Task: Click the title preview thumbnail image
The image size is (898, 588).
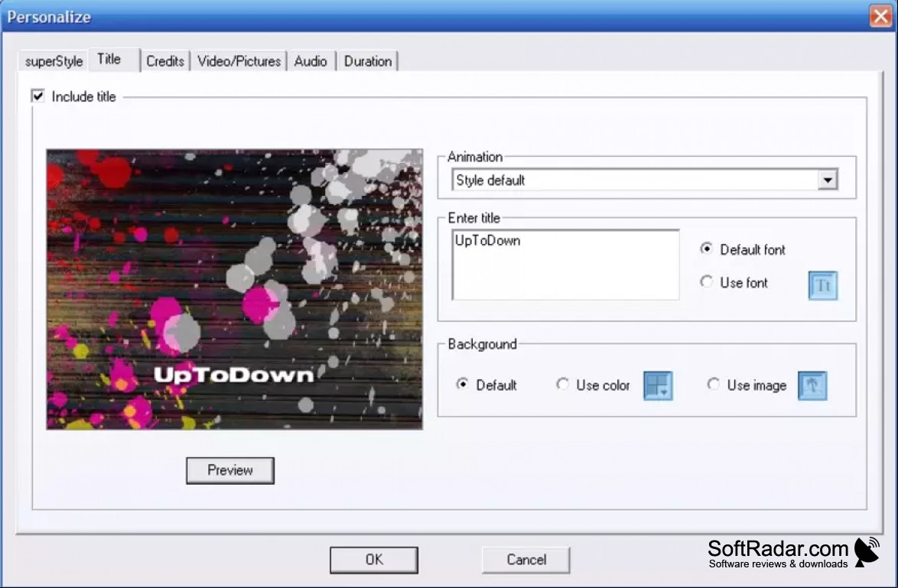Action: 234,289
